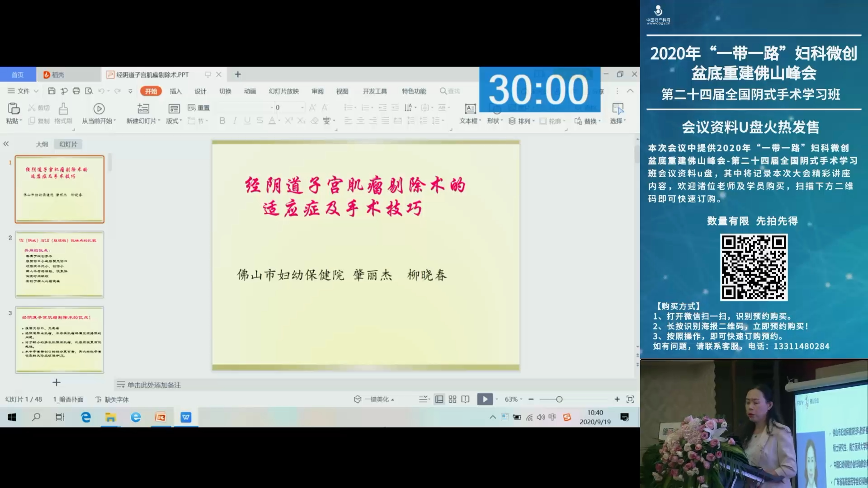Switch to slide sorter view icon
Image resolution: width=868 pixels, height=488 pixels.
[x=453, y=399]
